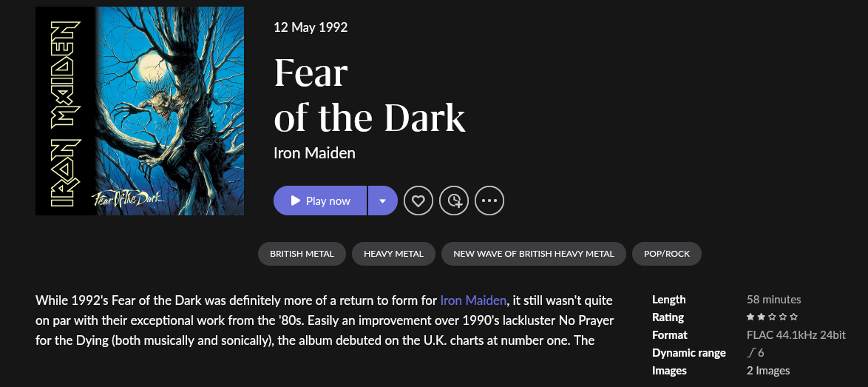Set rating to three stars

click(773, 317)
